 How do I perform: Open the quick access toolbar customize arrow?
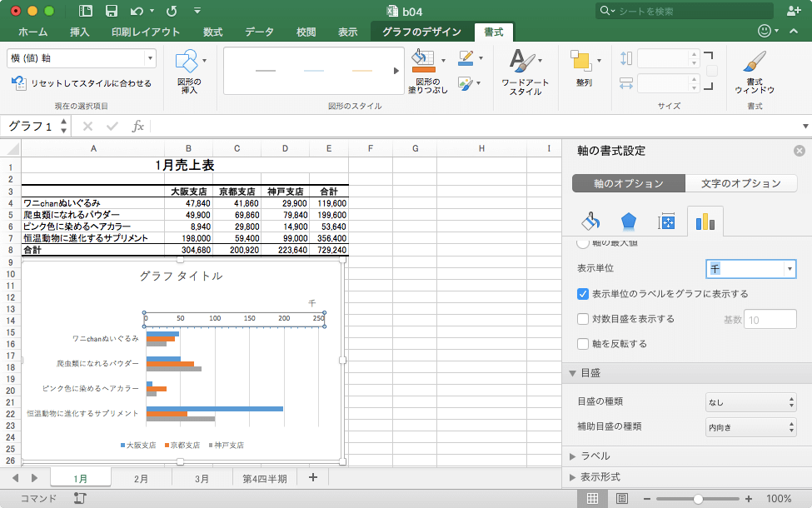[197, 10]
